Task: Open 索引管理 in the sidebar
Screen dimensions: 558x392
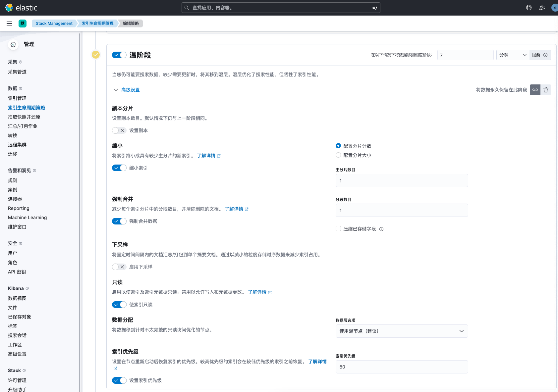Action: pos(17,98)
